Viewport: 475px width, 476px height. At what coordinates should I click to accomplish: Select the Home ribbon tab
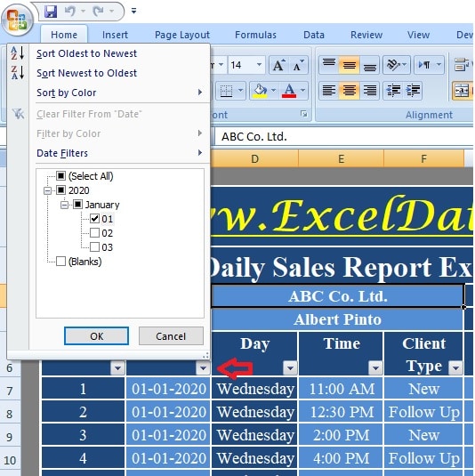[64, 35]
